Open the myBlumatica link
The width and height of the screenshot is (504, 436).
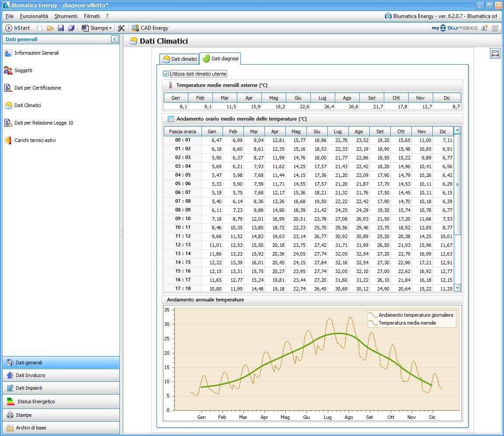pyautogui.click(x=455, y=28)
